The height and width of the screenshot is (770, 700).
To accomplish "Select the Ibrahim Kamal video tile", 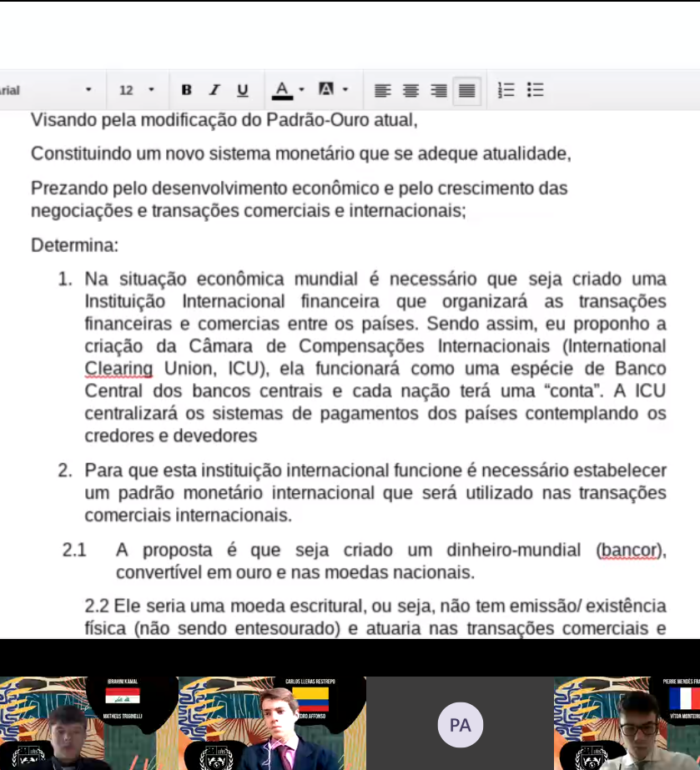I will pos(90,723).
